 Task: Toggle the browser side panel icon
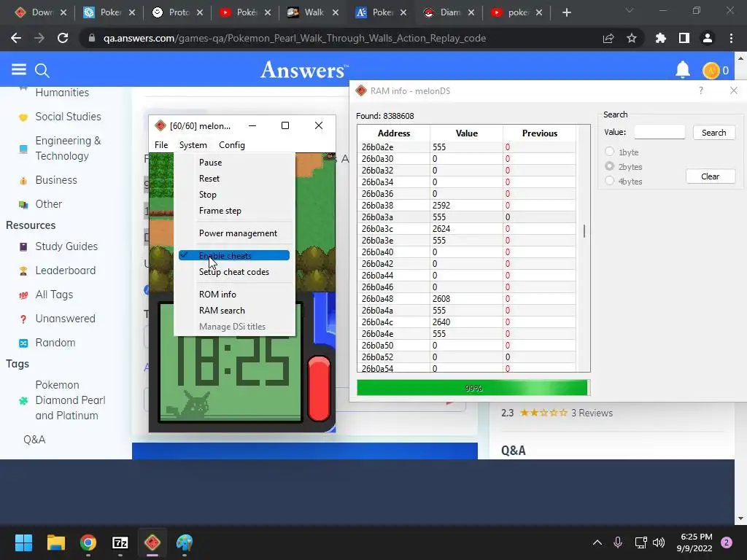point(684,38)
